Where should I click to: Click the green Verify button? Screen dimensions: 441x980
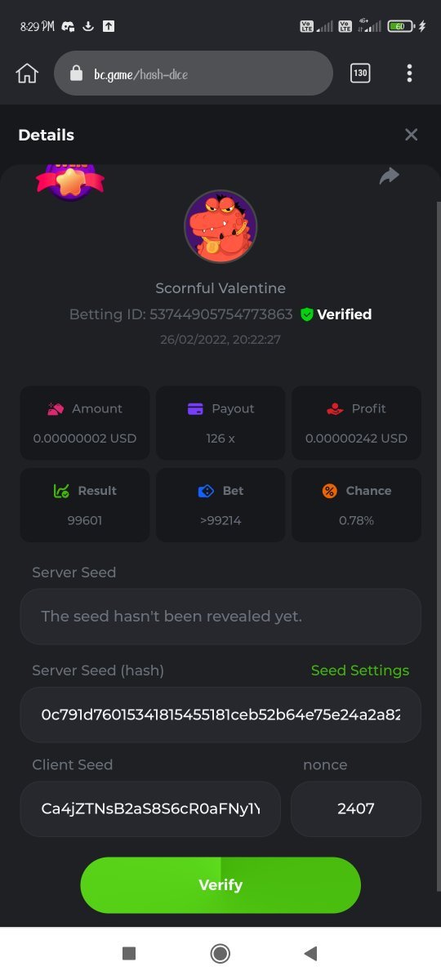(x=220, y=885)
